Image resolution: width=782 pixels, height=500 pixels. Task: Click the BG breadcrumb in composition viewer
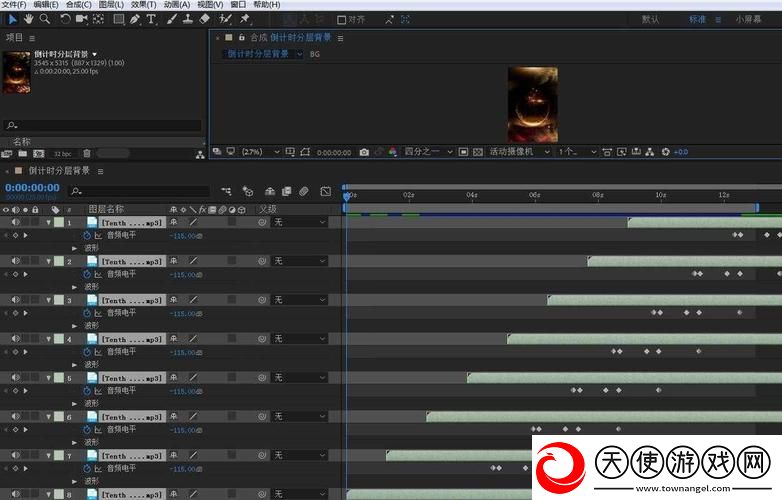coord(315,54)
